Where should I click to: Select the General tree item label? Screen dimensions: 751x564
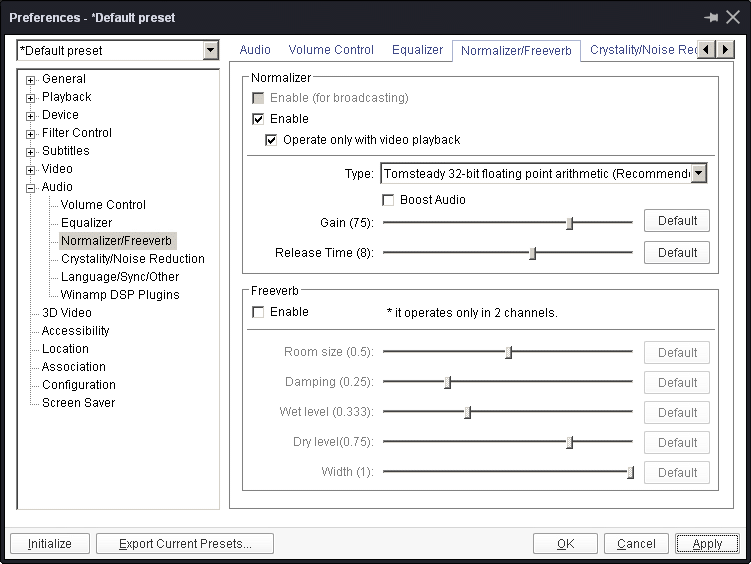(x=64, y=79)
